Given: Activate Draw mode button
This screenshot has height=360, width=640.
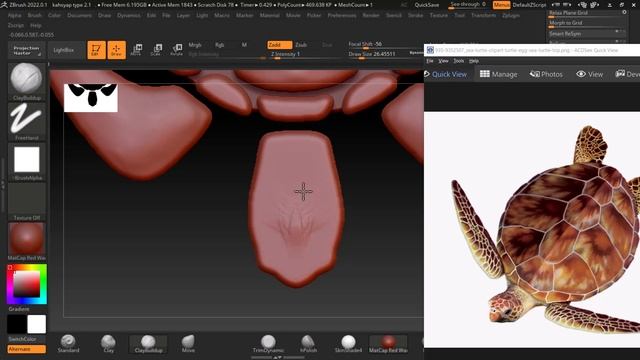Looking at the screenshot, I should click(116, 50).
